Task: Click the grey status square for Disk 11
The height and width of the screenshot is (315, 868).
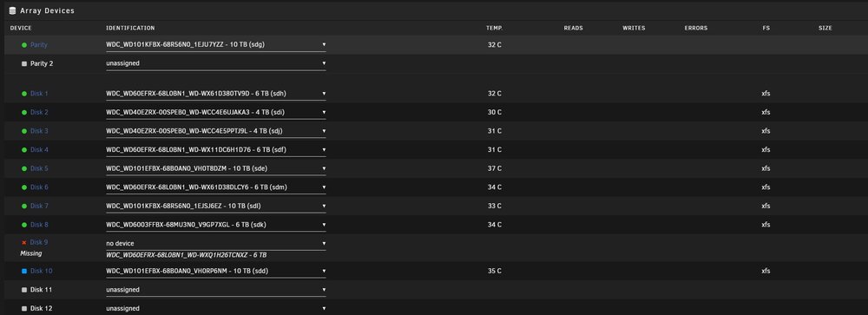Action: tap(23, 290)
